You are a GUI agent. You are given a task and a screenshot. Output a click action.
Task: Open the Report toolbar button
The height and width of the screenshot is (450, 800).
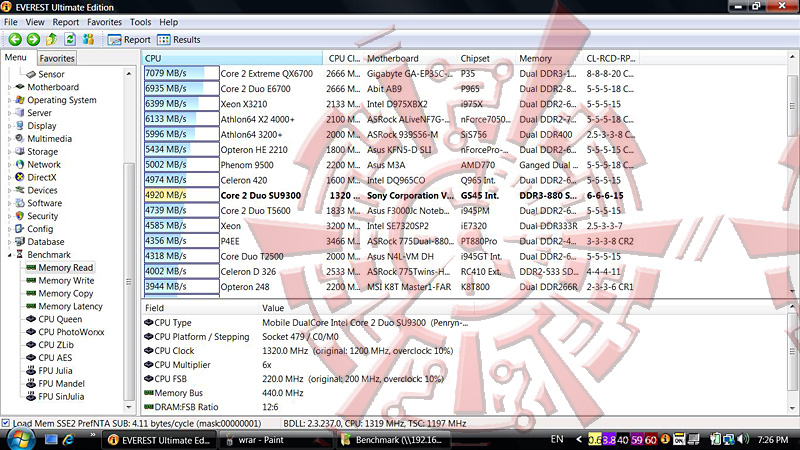click(129, 40)
